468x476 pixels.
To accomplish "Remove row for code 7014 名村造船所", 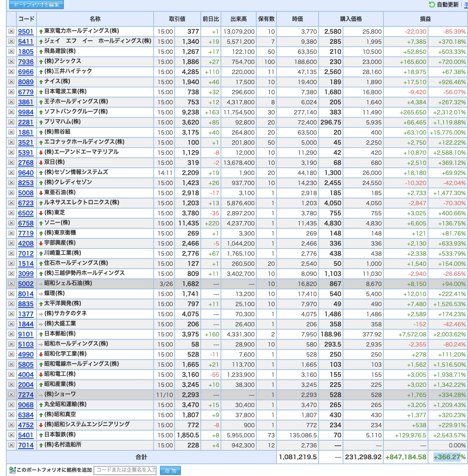I will pos(11,445).
